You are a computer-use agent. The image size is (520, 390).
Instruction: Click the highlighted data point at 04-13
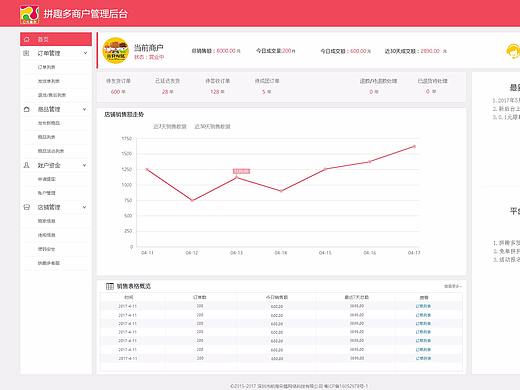point(237,177)
